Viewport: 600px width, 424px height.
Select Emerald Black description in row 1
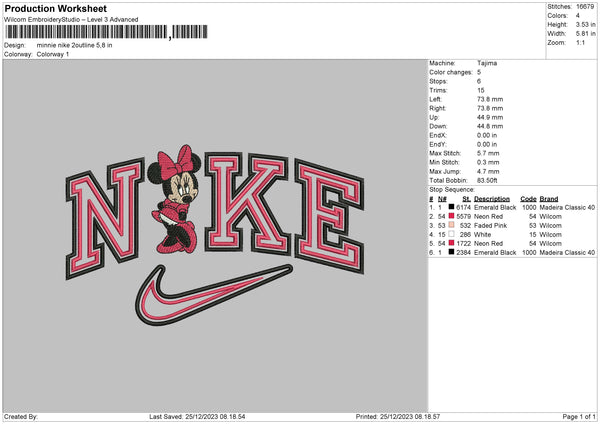tap(495, 207)
